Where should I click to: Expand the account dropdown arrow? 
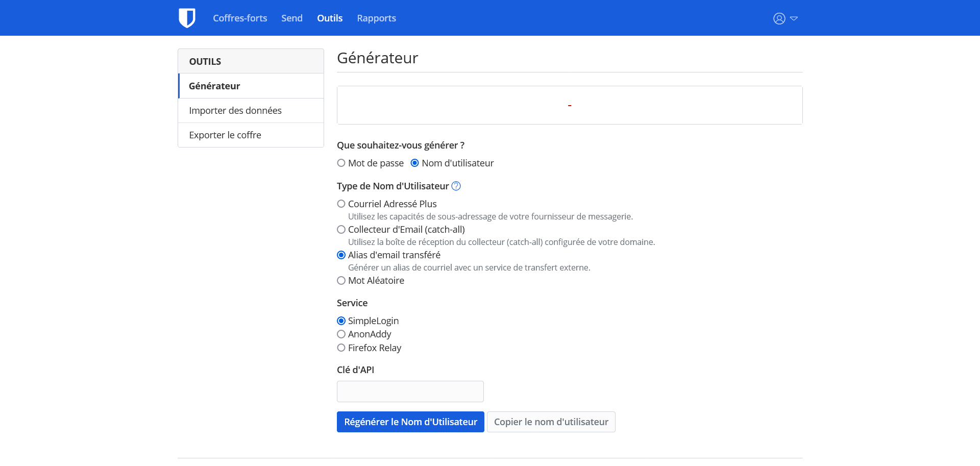click(x=794, y=18)
